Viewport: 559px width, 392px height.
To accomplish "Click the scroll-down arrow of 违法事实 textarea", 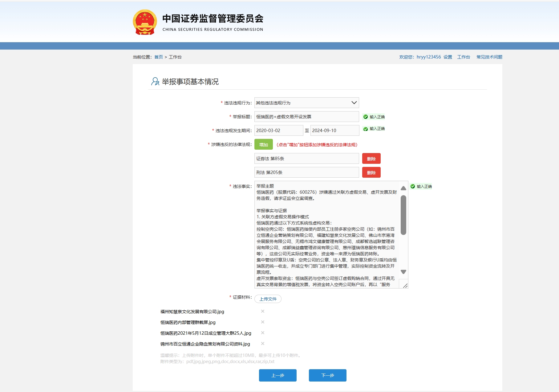I will tap(403, 272).
